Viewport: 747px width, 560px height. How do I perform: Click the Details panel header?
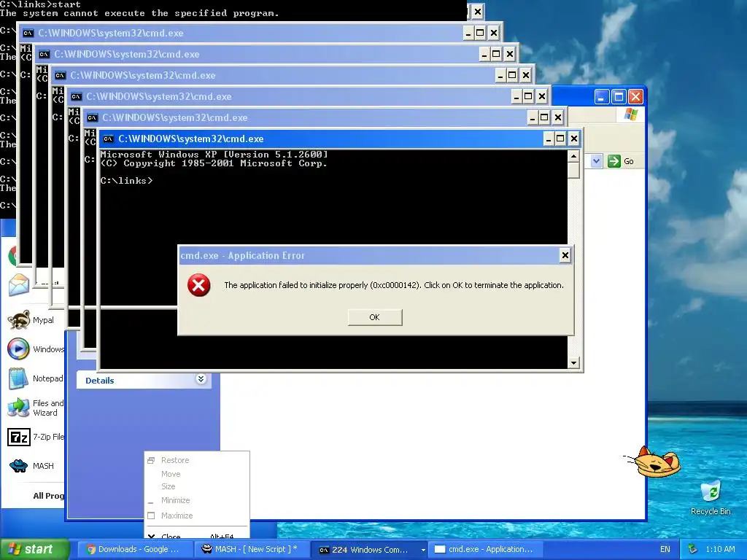click(144, 380)
